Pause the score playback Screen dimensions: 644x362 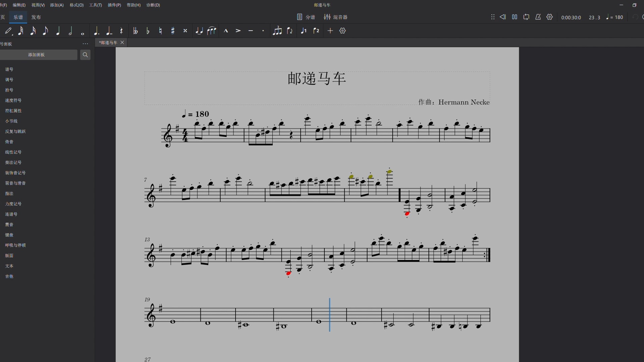(x=515, y=17)
